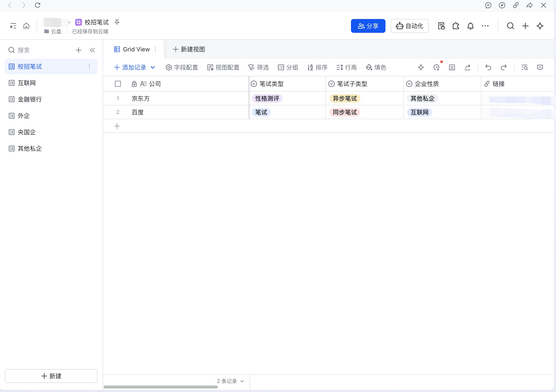
Task: Open the 分组 group option
Action: point(288,67)
